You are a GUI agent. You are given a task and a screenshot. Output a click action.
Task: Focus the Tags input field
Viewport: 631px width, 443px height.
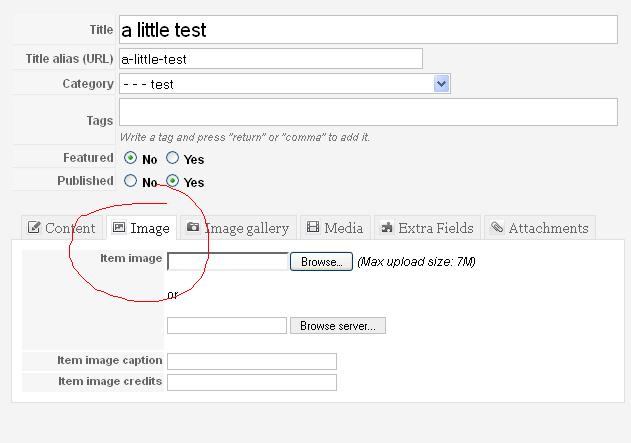368,112
